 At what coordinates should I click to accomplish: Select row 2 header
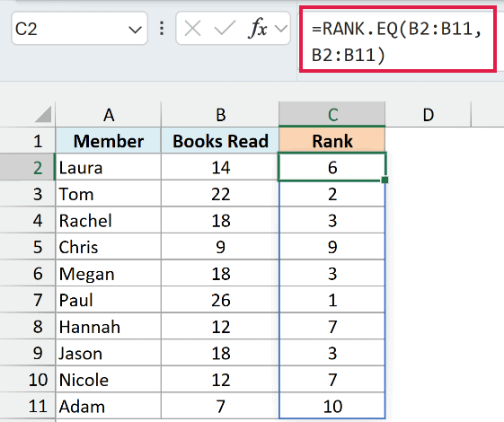tap(28, 167)
